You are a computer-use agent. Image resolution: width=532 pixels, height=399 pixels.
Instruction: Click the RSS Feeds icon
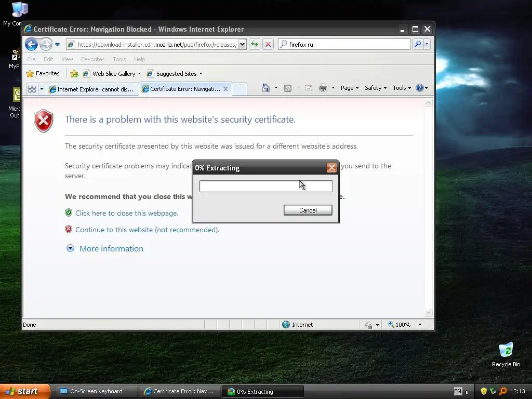(288, 88)
